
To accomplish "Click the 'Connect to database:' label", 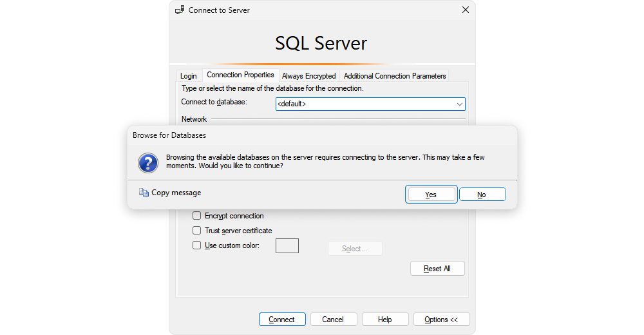I will tap(214, 102).
